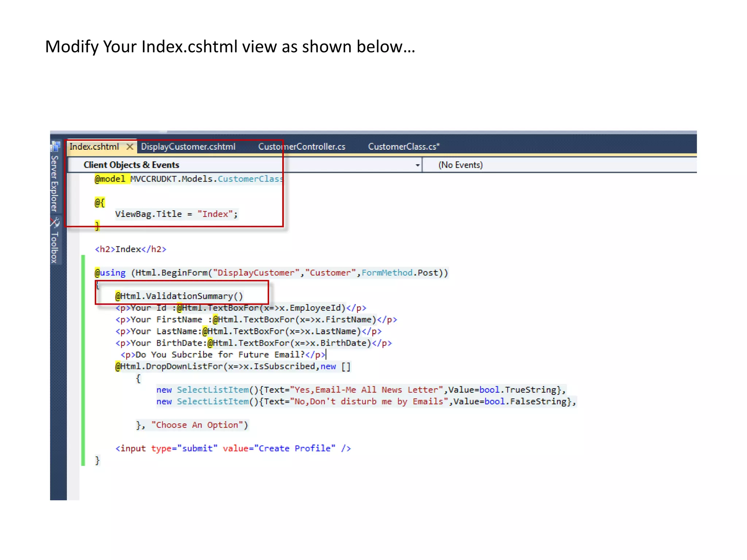Switch to CustomerClass.cs tab
The width and height of the screenshot is (747, 560).
pyautogui.click(x=403, y=147)
